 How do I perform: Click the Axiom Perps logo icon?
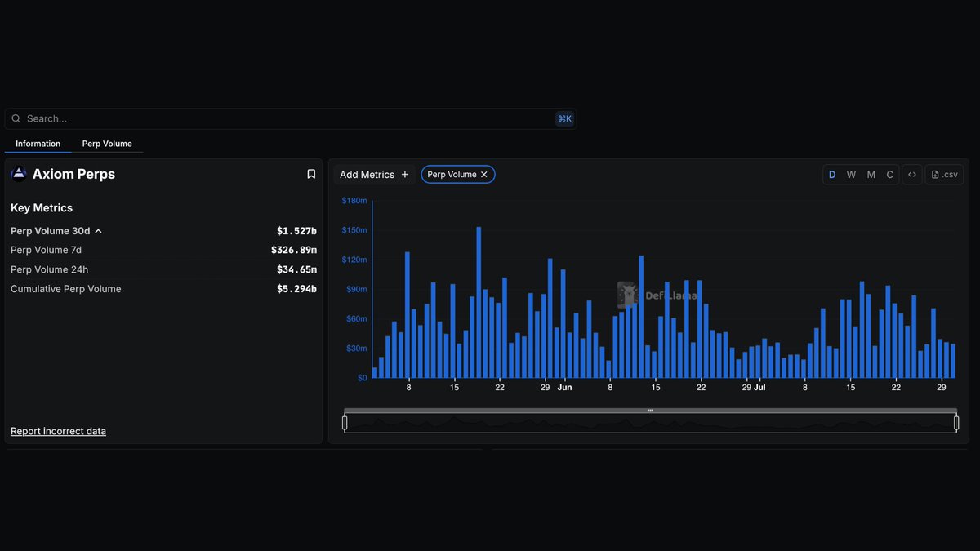pyautogui.click(x=19, y=174)
